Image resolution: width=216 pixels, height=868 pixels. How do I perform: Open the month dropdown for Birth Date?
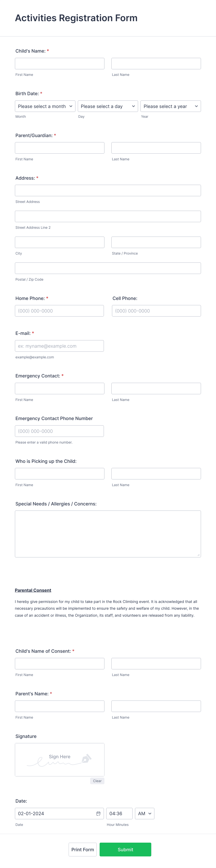pyautogui.click(x=45, y=106)
